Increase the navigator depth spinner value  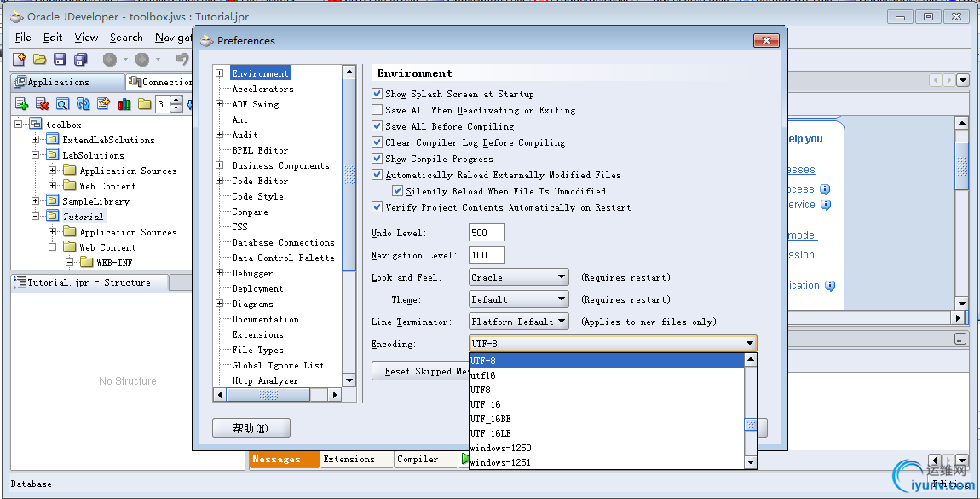click(177, 100)
